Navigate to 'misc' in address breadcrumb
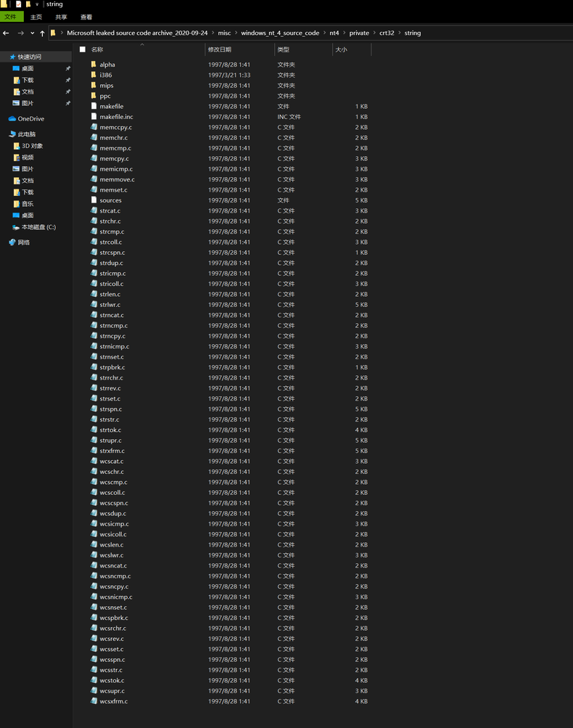This screenshot has width=573, height=728. click(224, 33)
